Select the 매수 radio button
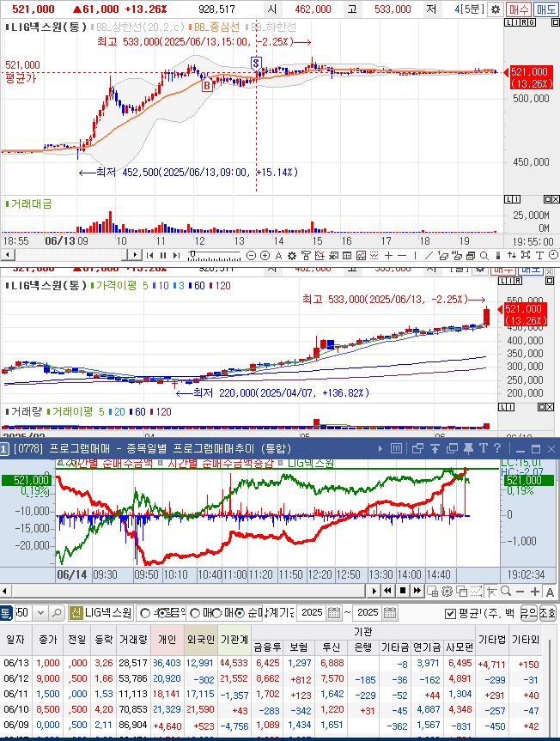Screen dimensions: 560x741 pyautogui.click(x=195, y=613)
